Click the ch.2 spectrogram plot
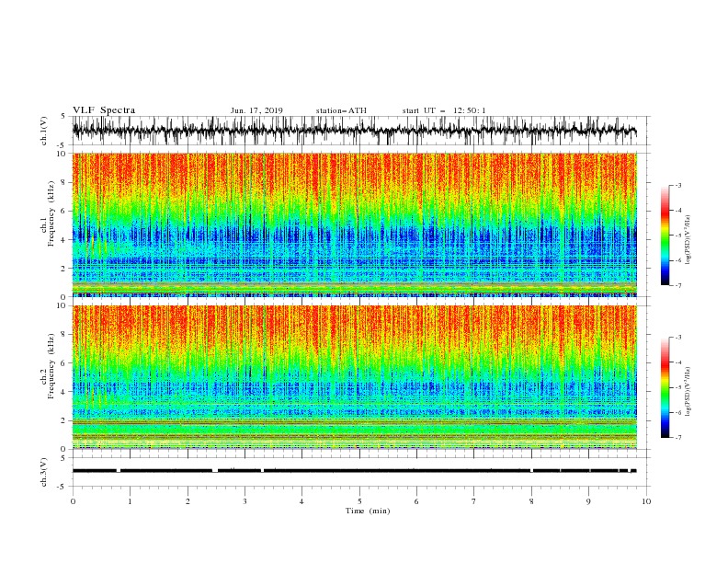The width and height of the screenshot is (728, 563). (354, 377)
